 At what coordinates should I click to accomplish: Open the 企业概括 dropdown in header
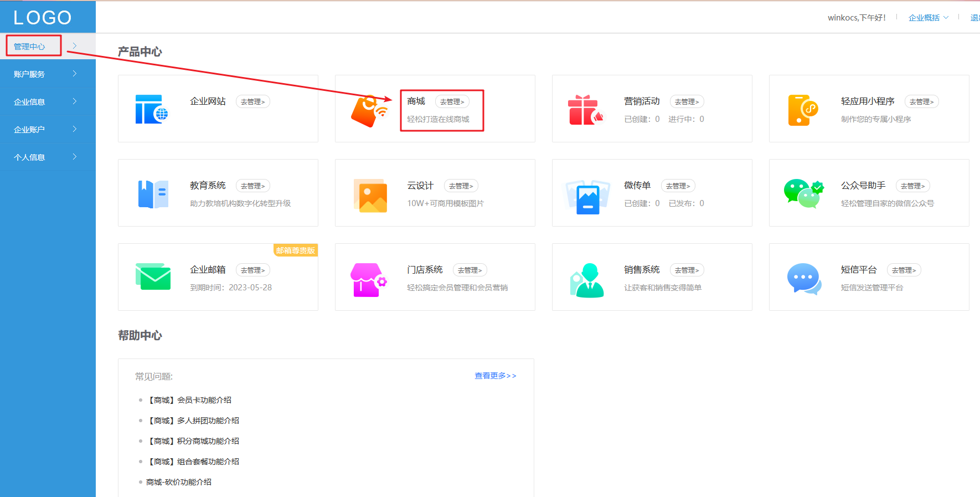click(x=929, y=18)
